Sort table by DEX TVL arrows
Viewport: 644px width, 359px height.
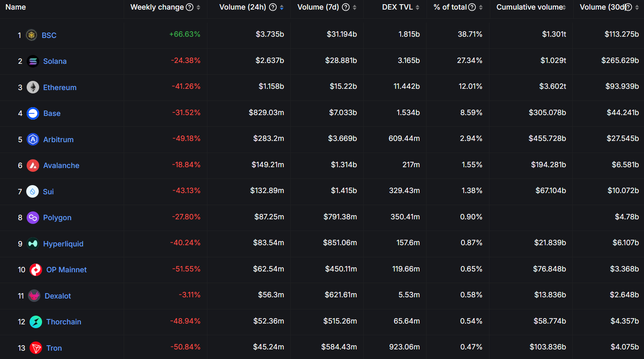pyautogui.click(x=417, y=8)
